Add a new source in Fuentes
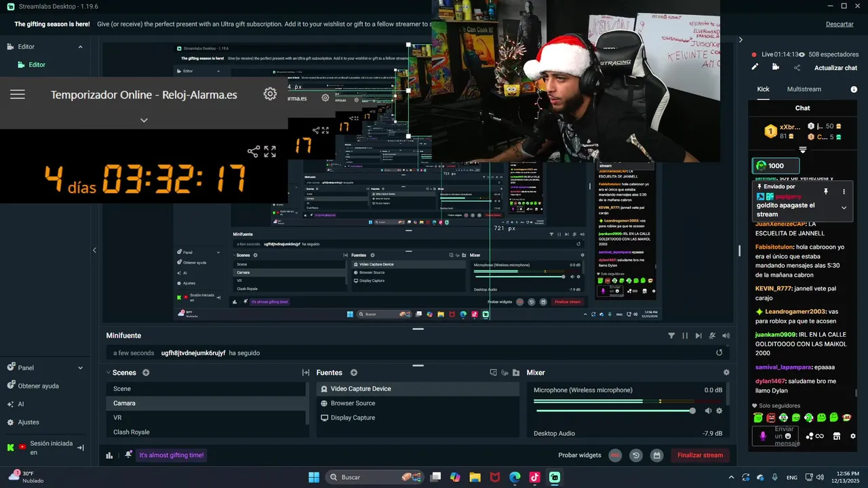This screenshot has width=868, height=488. 353,373
